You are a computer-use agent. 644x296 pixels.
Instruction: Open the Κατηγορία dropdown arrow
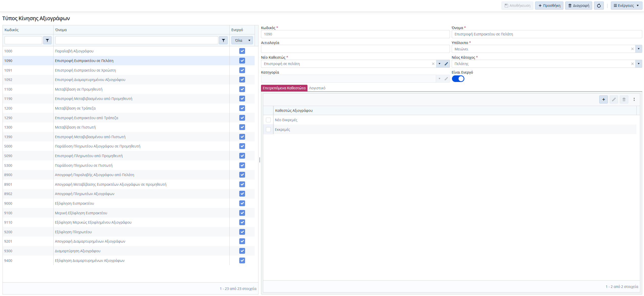439,79
